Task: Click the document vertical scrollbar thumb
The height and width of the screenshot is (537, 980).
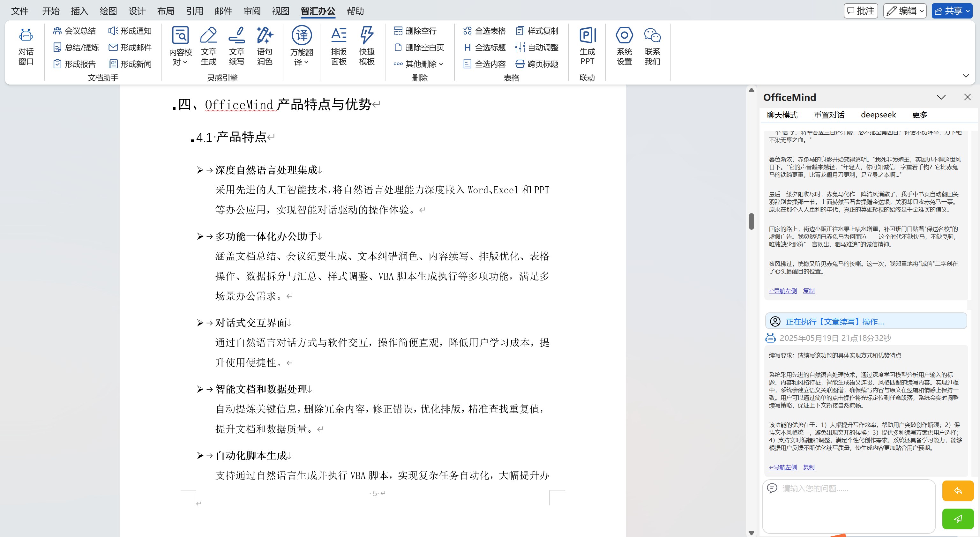Action: tap(752, 221)
